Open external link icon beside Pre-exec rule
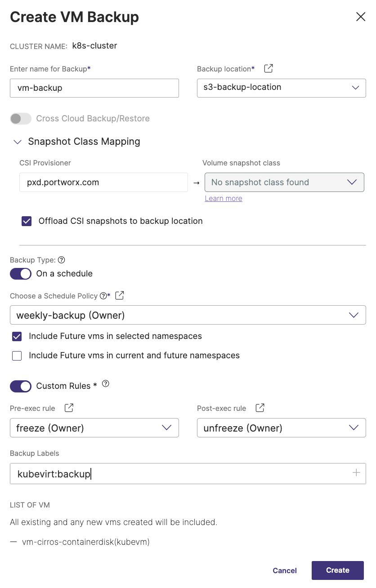 point(69,408)
